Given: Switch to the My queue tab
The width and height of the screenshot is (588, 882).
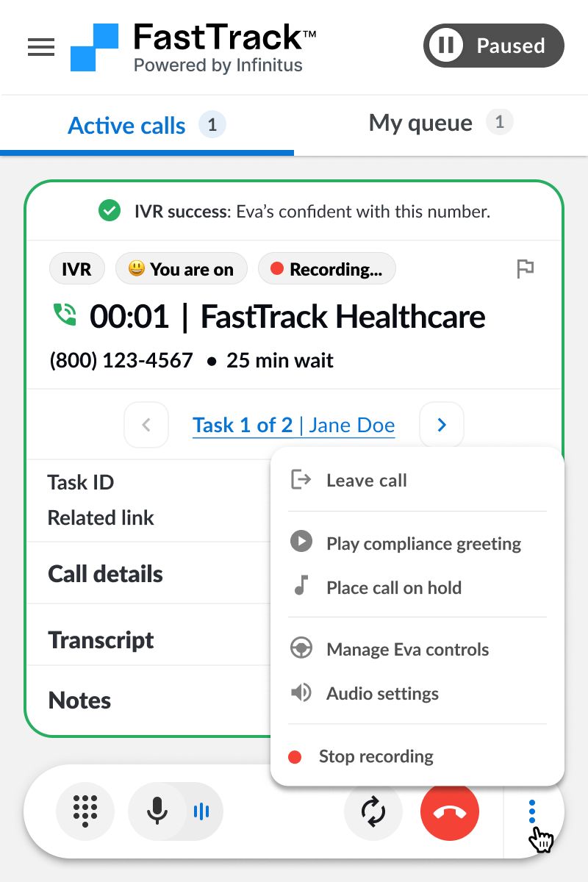Looking at the screenshot, I should [441, 123].
